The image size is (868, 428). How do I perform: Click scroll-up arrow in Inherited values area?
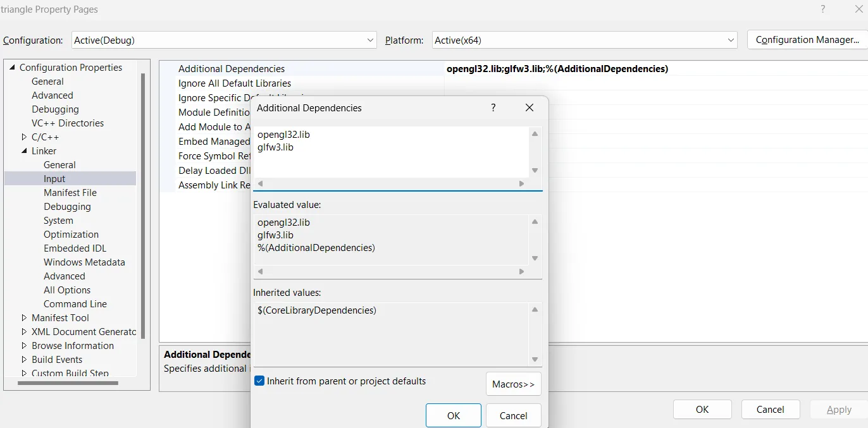(535, 309)
